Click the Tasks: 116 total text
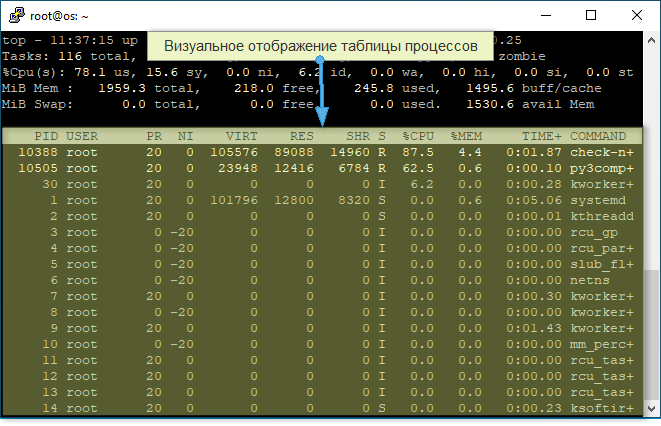The height and width of the screenshot is (426, 661). [x=70, y=56]
